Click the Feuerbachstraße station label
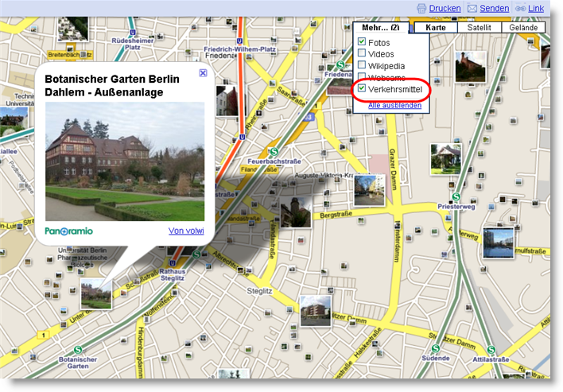Image resolution: width=563 pixels, height=392 pixels. pyautogui.click(x=274, y=161)
